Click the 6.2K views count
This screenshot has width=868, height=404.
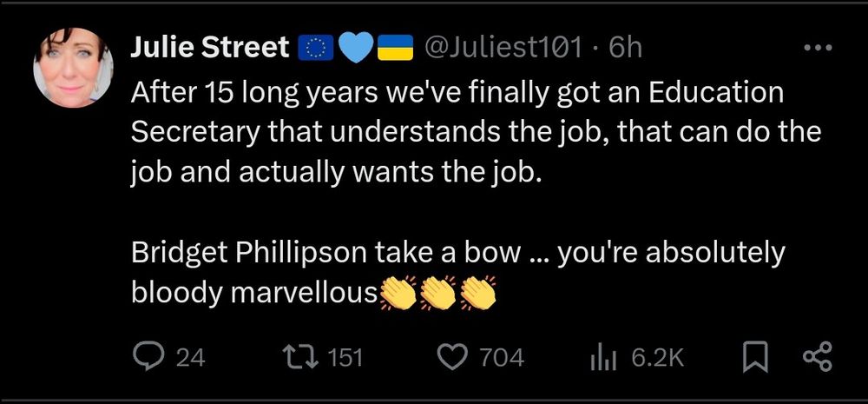(x=658, y=358)
